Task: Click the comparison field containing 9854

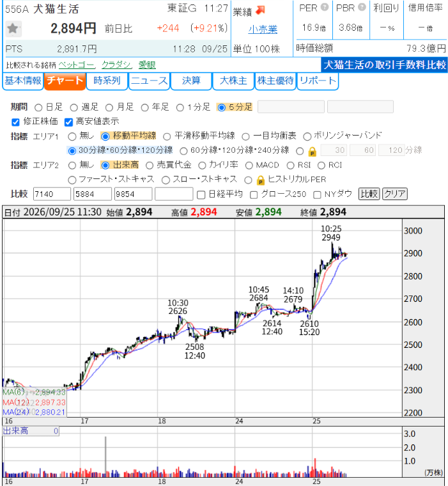Action: click(x=133, y=194)
